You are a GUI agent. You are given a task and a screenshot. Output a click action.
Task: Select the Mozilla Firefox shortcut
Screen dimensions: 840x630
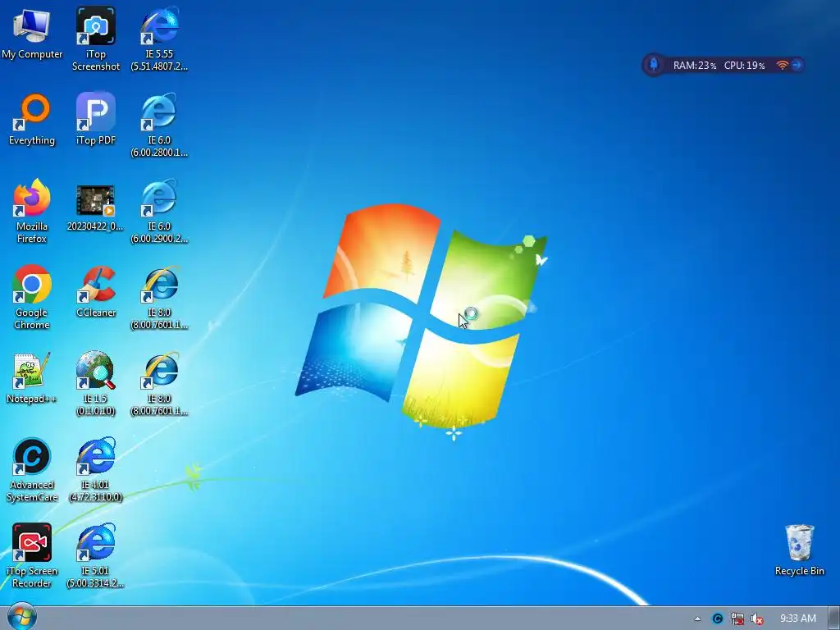[32, 212]
